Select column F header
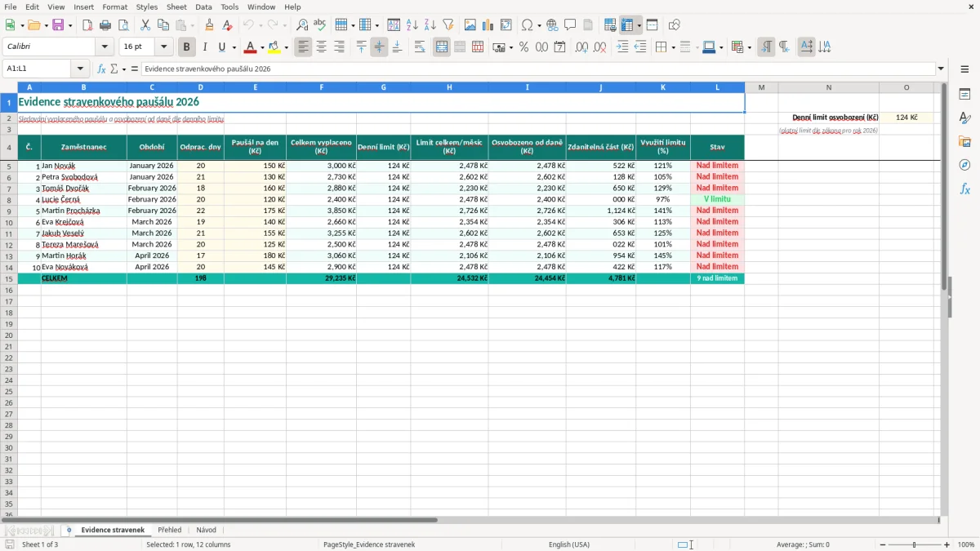The image size is (980, 551). click(x=321, y=87)
